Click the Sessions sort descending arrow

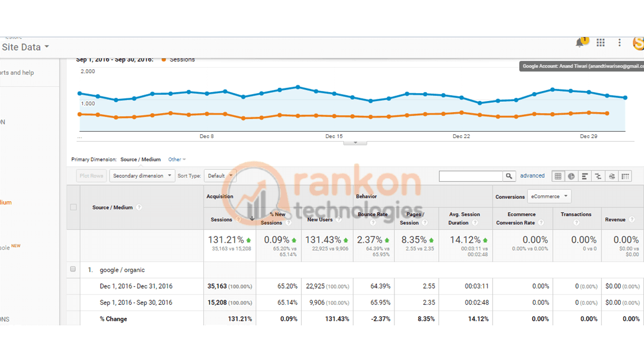coord(252,218)
